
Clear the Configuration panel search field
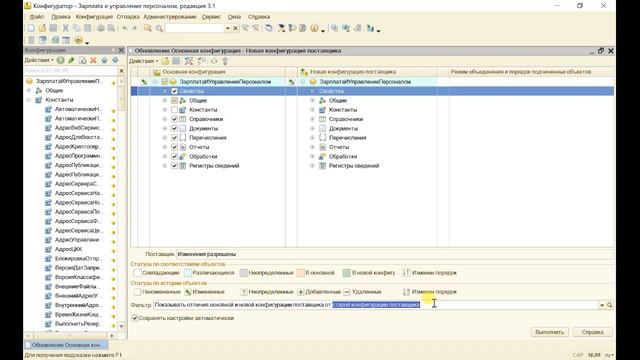tap(121, 71)
